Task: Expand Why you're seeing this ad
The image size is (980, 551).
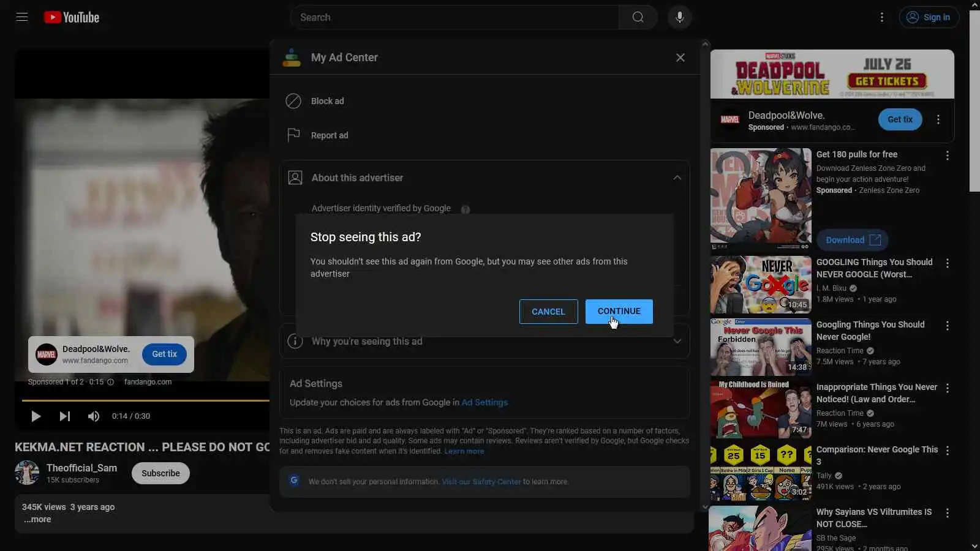Action: point(677,342)
